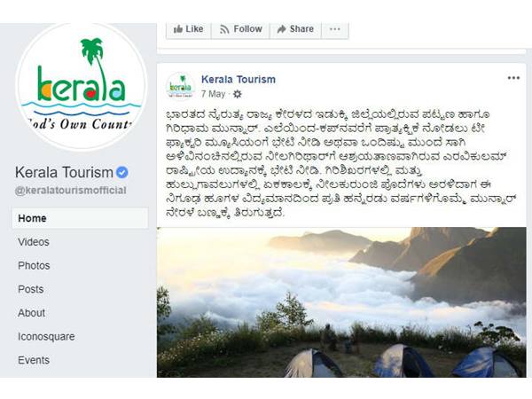Click the verified blue badge icon

[122, 172]
